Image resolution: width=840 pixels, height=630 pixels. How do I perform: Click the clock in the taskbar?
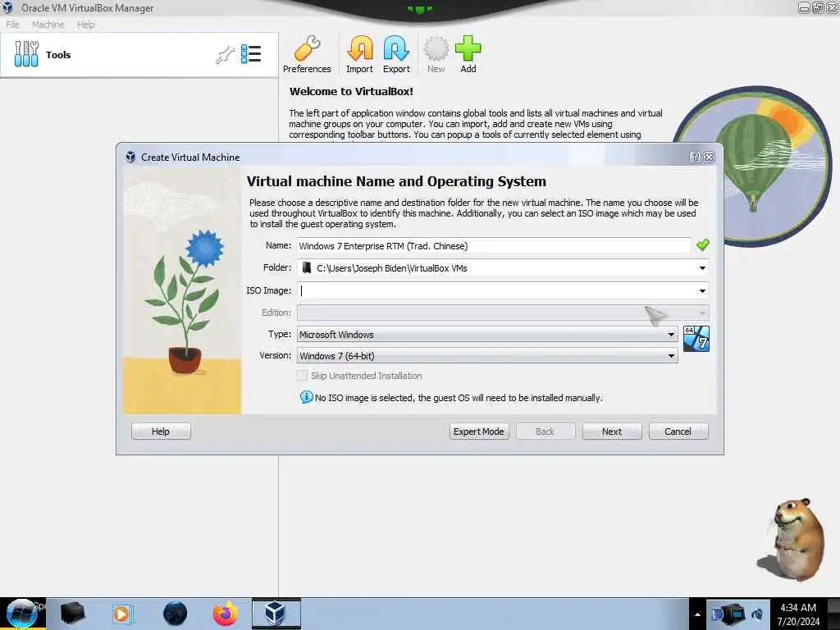798,614
